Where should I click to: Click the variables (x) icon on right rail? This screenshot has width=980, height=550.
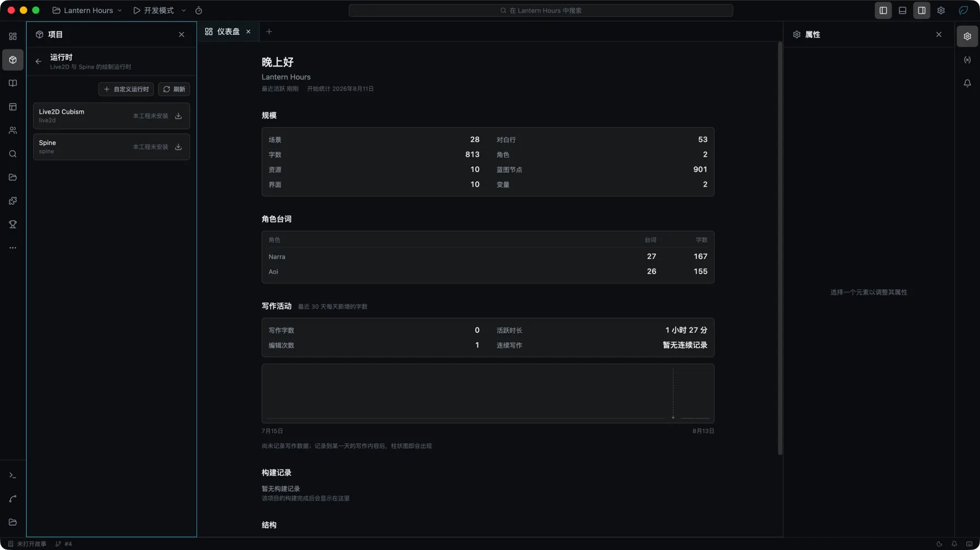[x=967, y=60]
